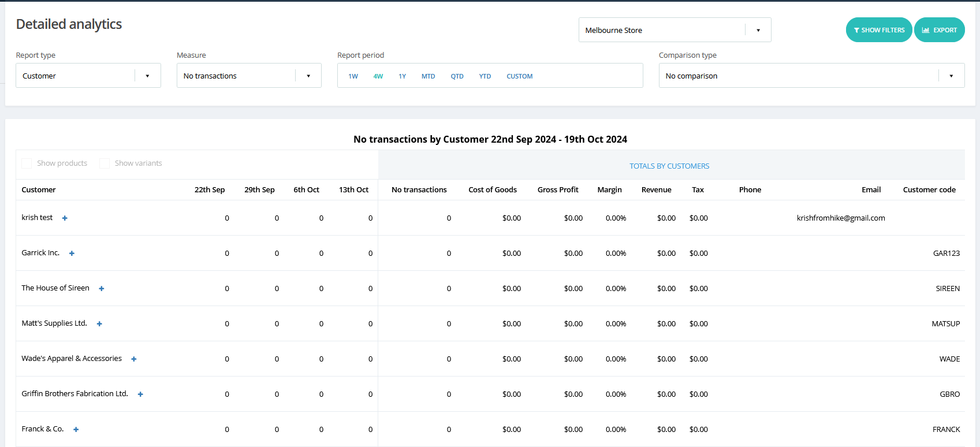This screenshot has width=980, height=447.
Task: Enable the Show products checkbox
Action: [27, 163]
